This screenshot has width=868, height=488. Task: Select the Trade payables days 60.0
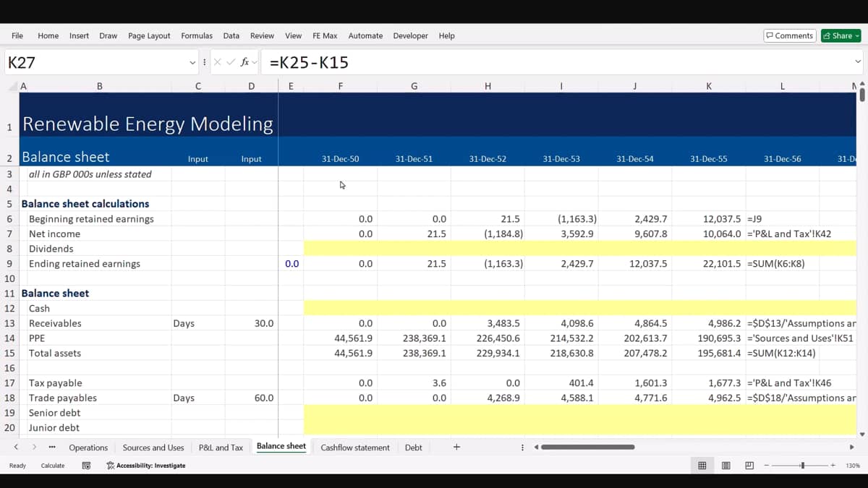251,398
